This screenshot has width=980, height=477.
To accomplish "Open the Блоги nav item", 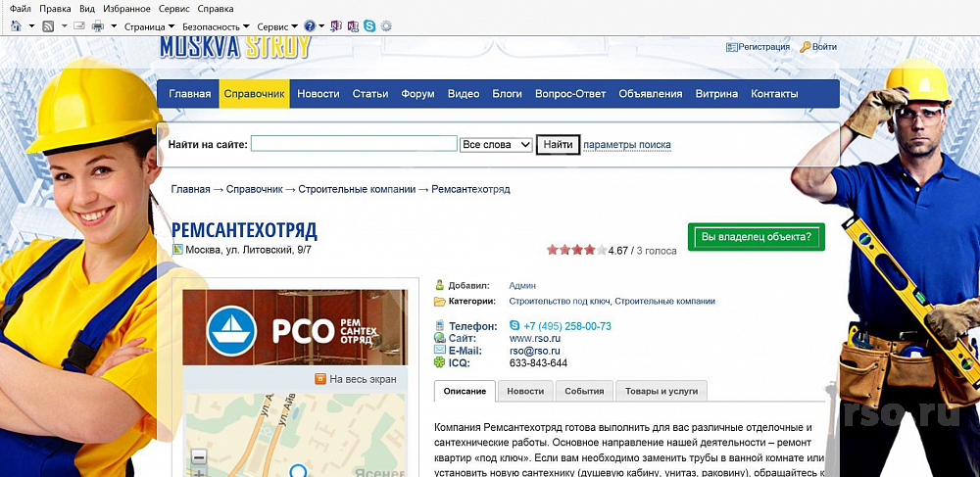I will (507, 94).
